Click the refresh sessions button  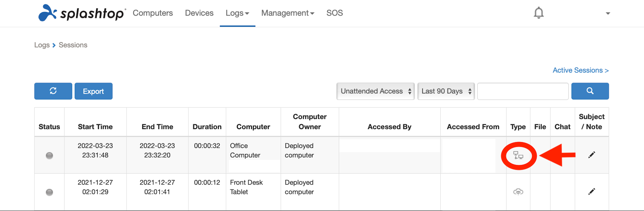[53, 91]
